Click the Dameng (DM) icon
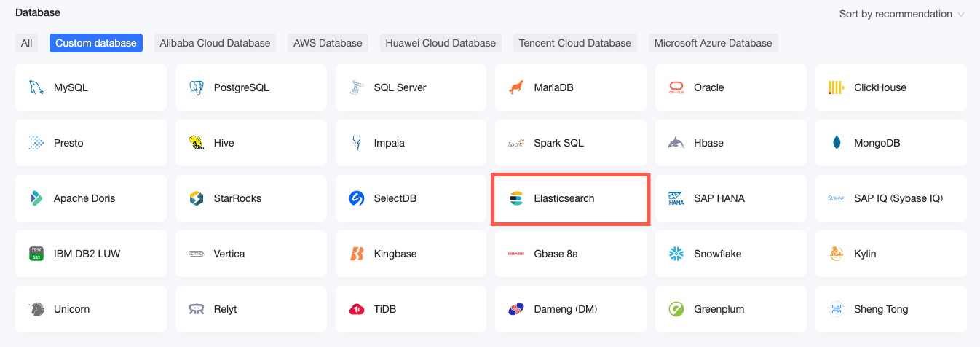 click(516, 309)
